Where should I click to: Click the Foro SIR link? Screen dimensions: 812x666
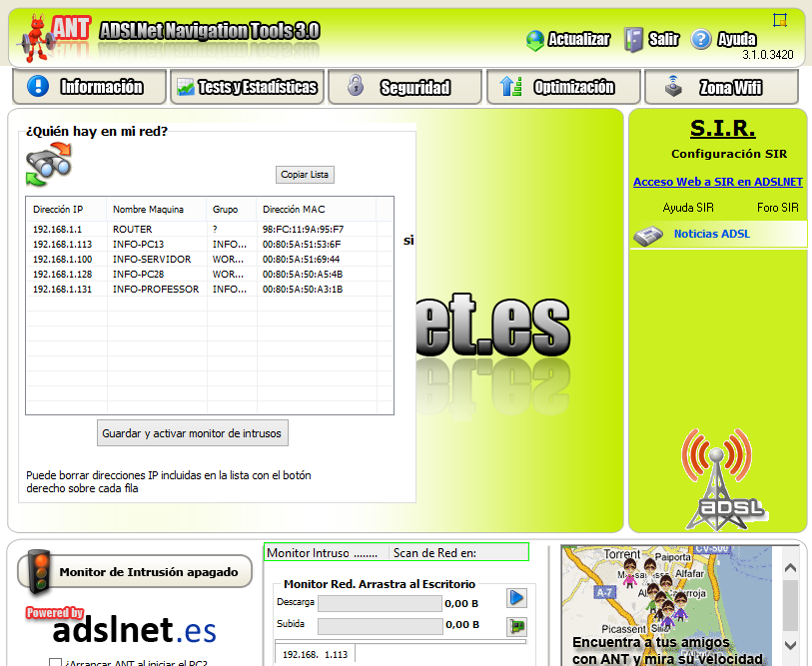tap(777, 208)
